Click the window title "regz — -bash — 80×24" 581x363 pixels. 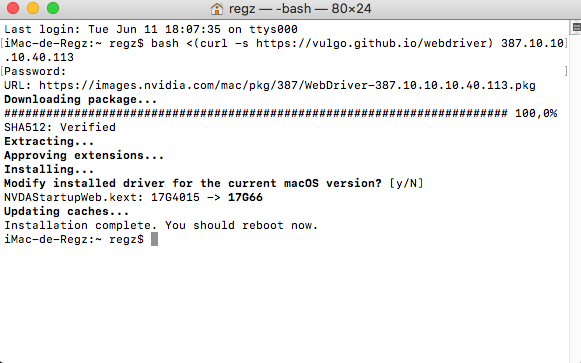[x=300, y=9]
